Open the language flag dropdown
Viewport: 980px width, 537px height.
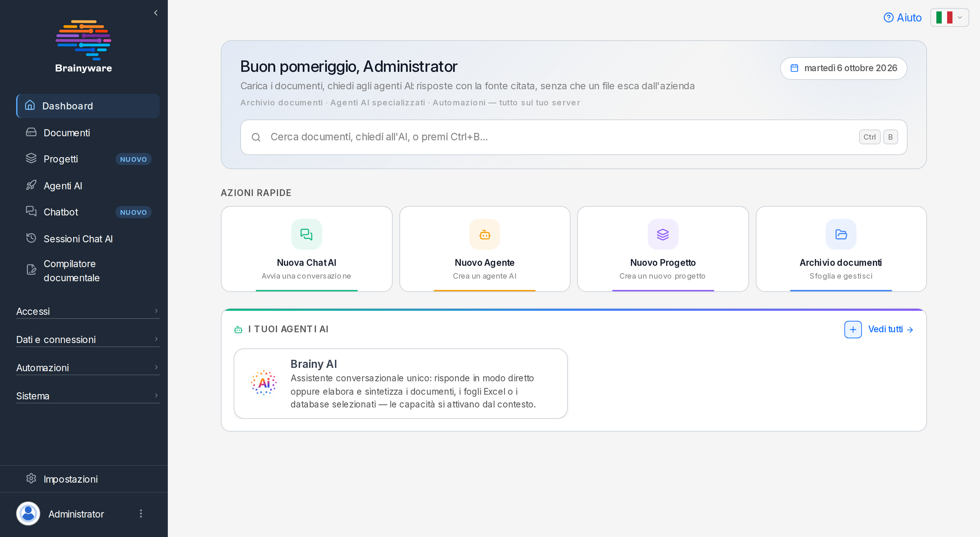[949, 18]
